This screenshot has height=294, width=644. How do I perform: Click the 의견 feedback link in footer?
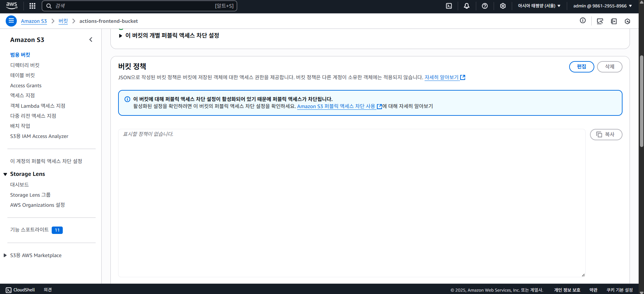coord(48,290)
